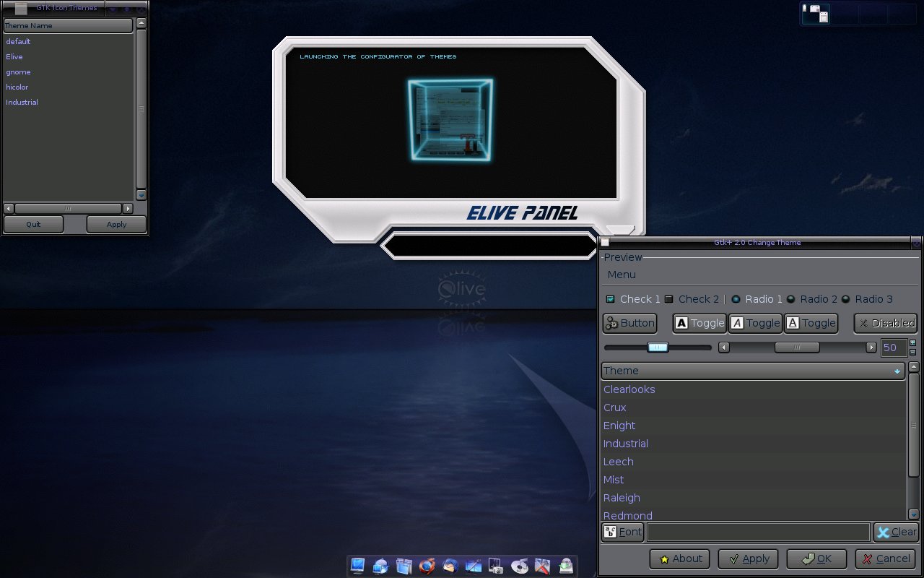Select the Redmond theme
Image resolution: width=924 pixels, height=578 pixels.
click(754, 514)
